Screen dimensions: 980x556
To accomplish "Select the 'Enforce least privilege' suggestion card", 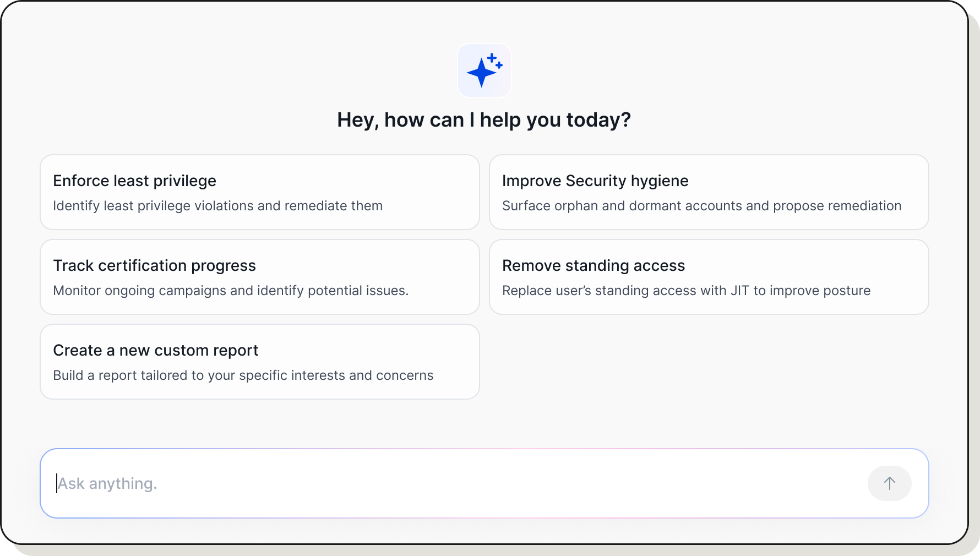I will click(259, 192).
